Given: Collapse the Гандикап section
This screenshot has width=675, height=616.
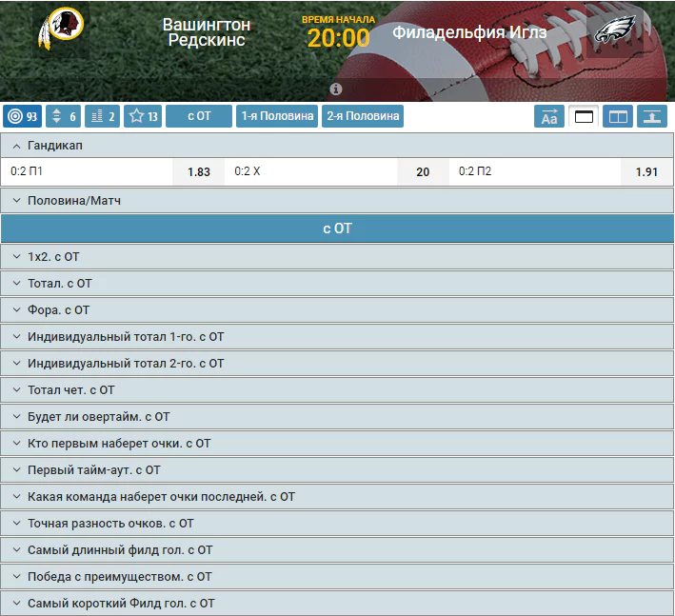Looking at the screenshot, I should pyautogui.click(x=337, y=146).
